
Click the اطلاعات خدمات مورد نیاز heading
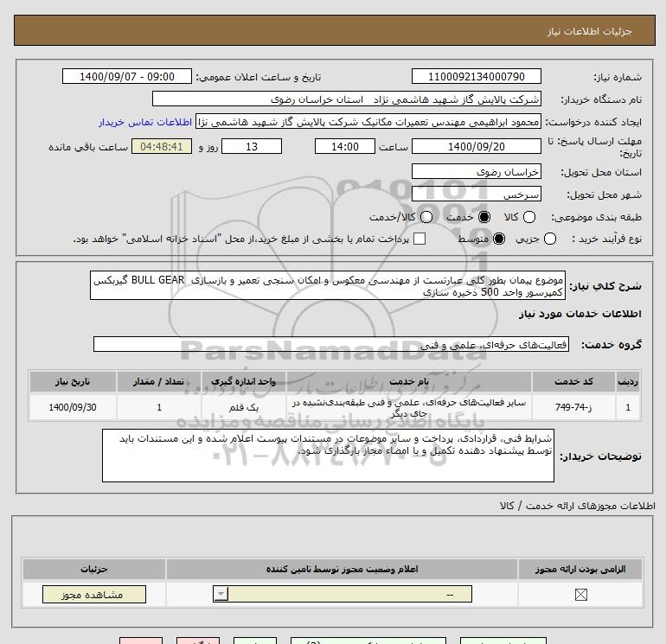pyautogui.click(x=580, y=314)
